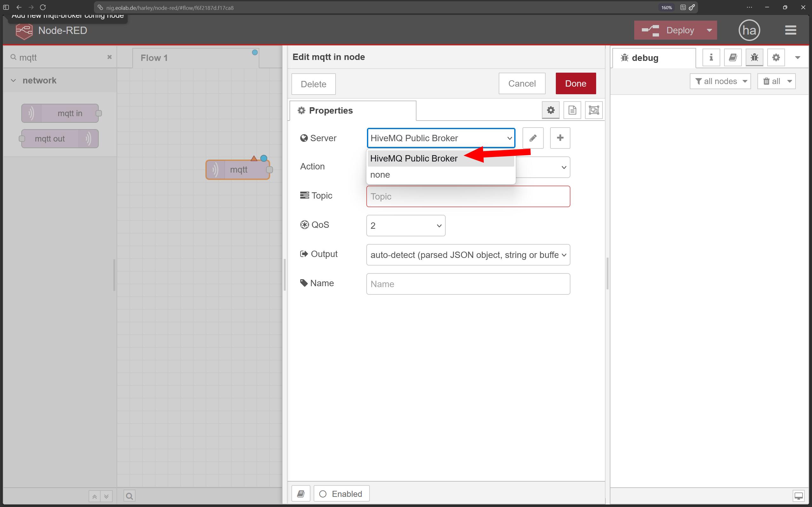This screenshot has height=507, width=812.
Task: Select the 'mqtt out' palette node
Action: tap(60, 139)
